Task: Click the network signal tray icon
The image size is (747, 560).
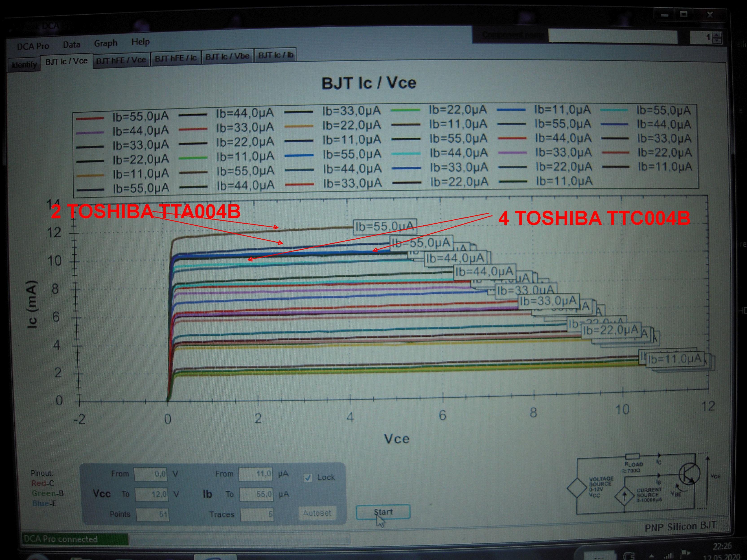Action: click(668, 555)
